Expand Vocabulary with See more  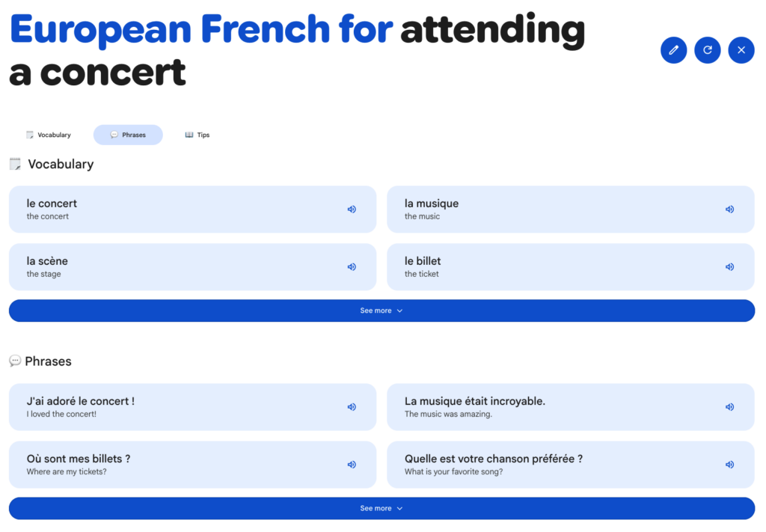click(x=382, y=311)
